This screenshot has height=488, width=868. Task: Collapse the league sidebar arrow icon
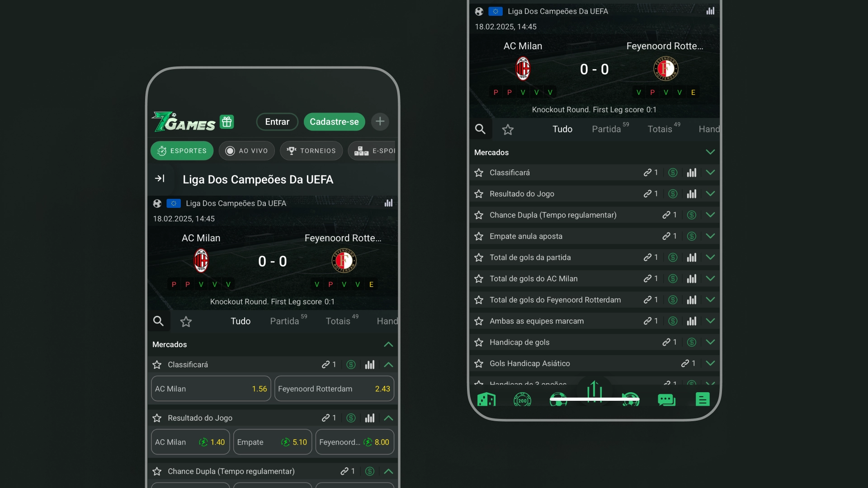point(160,178)
